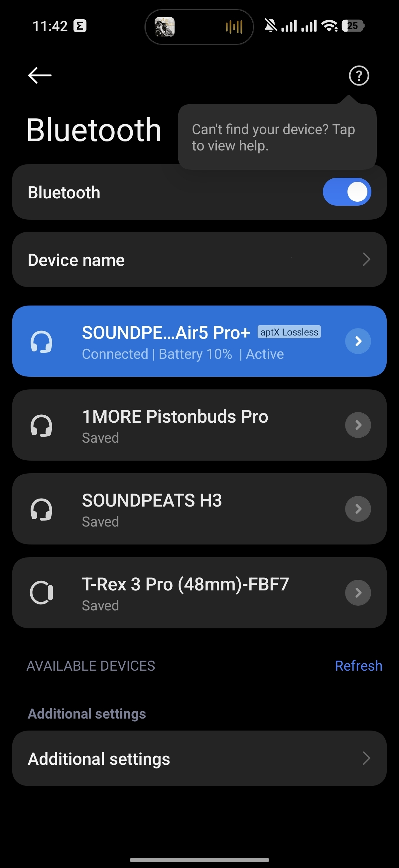Open details arrow for 1MORE Pistonbuds Pro
This screenshot has height=868, width=399.
click(x=358, y=425)
